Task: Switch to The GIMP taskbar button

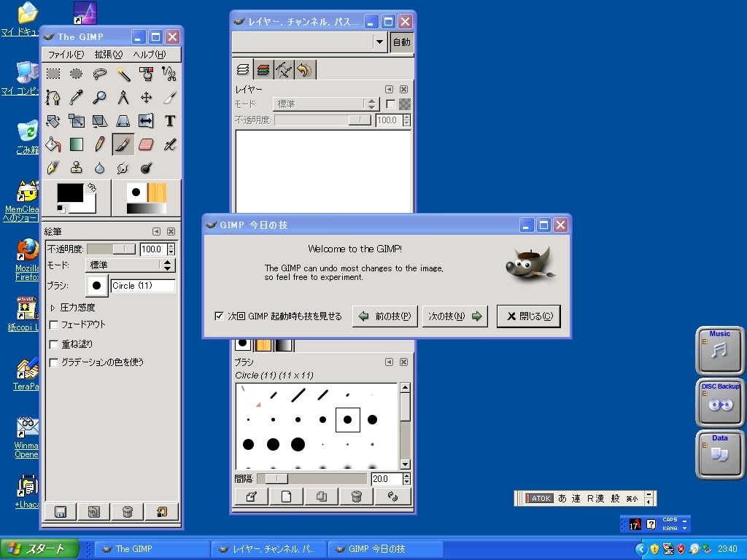Action: [152, 549]
